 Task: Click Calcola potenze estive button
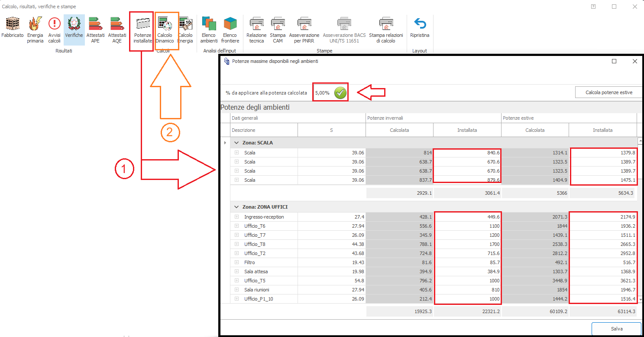click(x=608, y=92)
